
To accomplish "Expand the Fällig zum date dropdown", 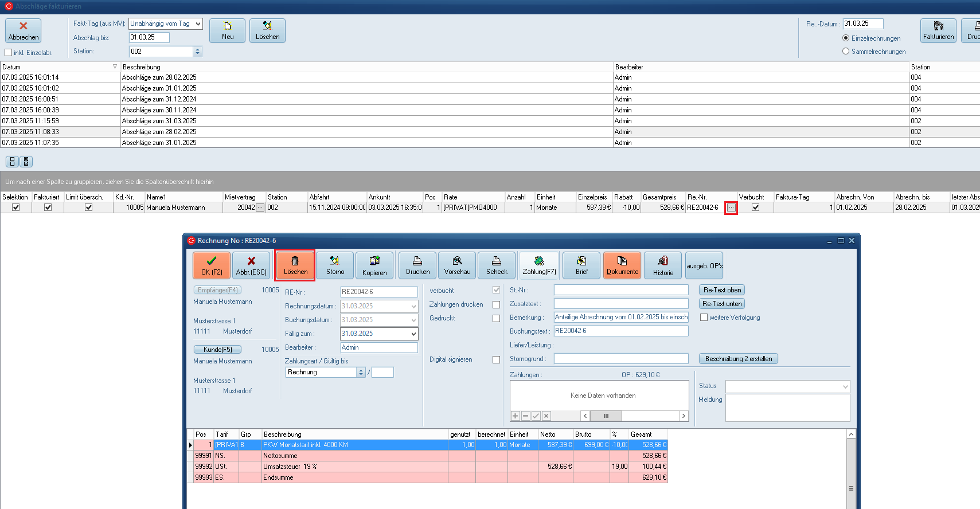I will coord(413,334).
